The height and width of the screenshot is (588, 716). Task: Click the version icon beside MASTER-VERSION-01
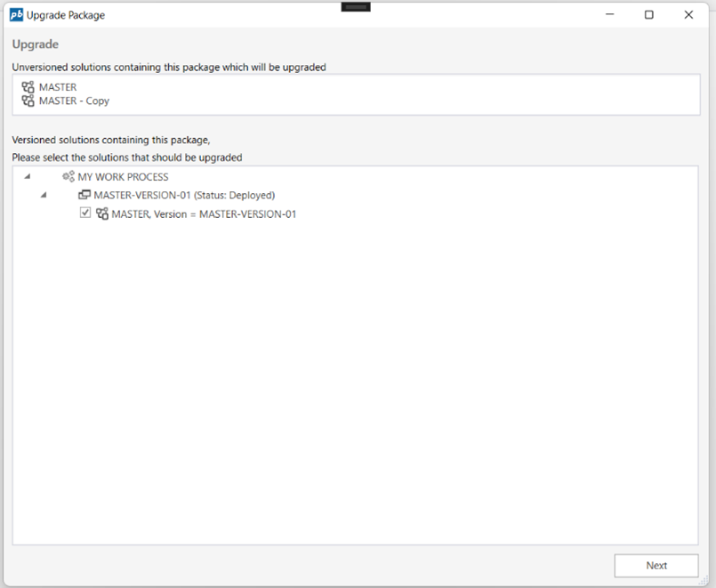point(84,195)
